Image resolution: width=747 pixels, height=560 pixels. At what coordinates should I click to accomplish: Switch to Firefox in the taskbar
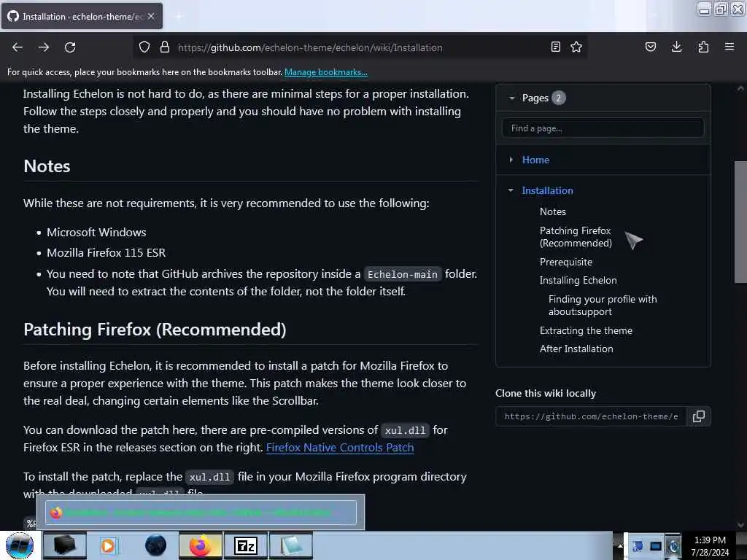click(x=201, y=545)
